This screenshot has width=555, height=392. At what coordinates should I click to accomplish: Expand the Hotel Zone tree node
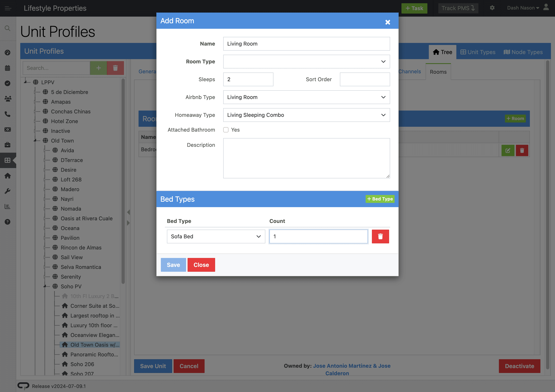[x=35, y=121]
